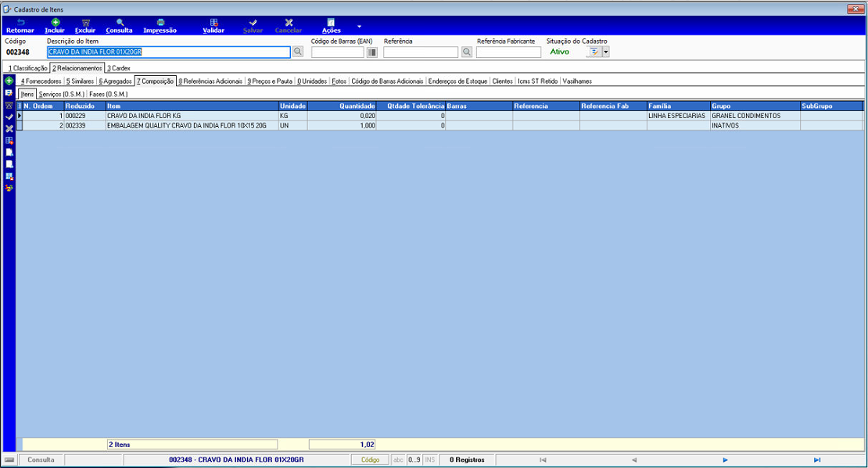Screen dimensions: 868x468
Task: Click the green add-row icon in sidebar
Action: click(9, 81)
